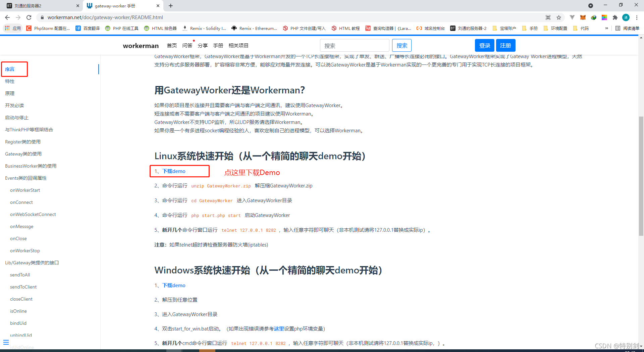Close the 刘通的服务器2 tab
The image size is (644, 352).
[x=77, y=6]
